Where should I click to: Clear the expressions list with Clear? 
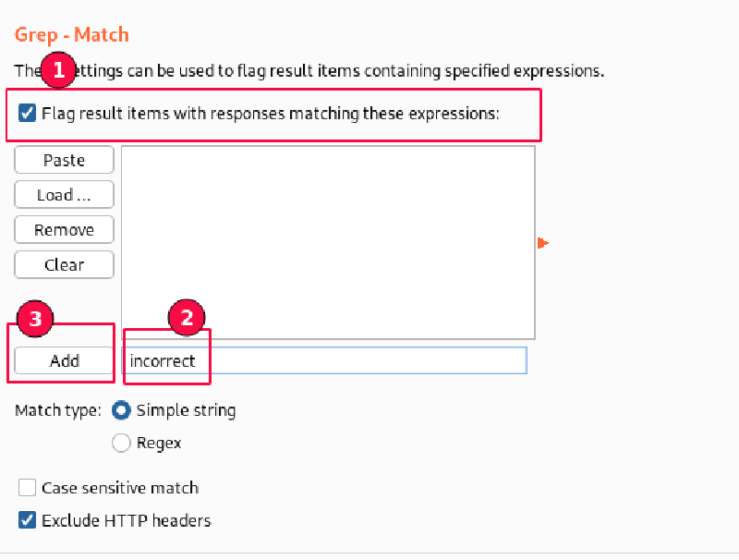(65, 265)
